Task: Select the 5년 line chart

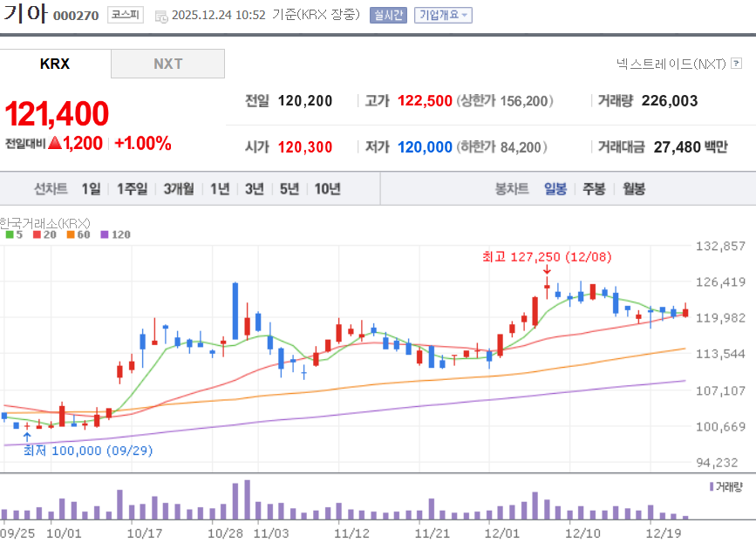Action: tap(289, 189)
